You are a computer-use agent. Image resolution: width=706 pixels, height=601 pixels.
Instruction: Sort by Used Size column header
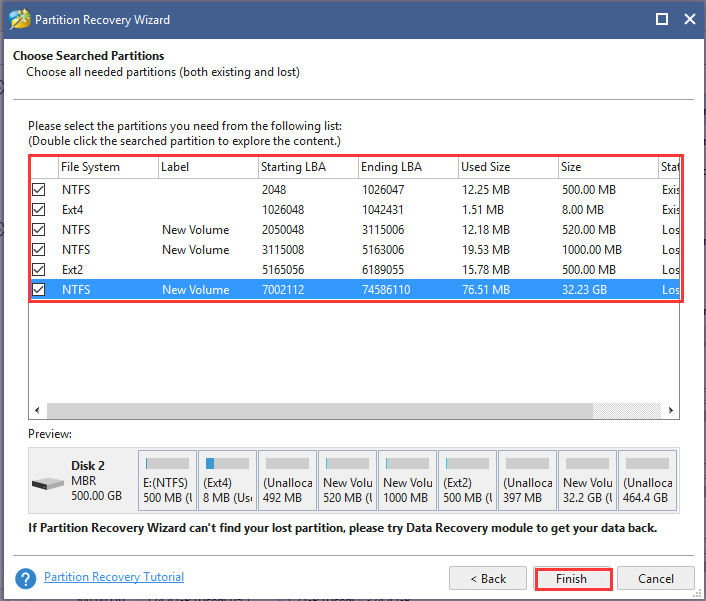pos(508,167)
